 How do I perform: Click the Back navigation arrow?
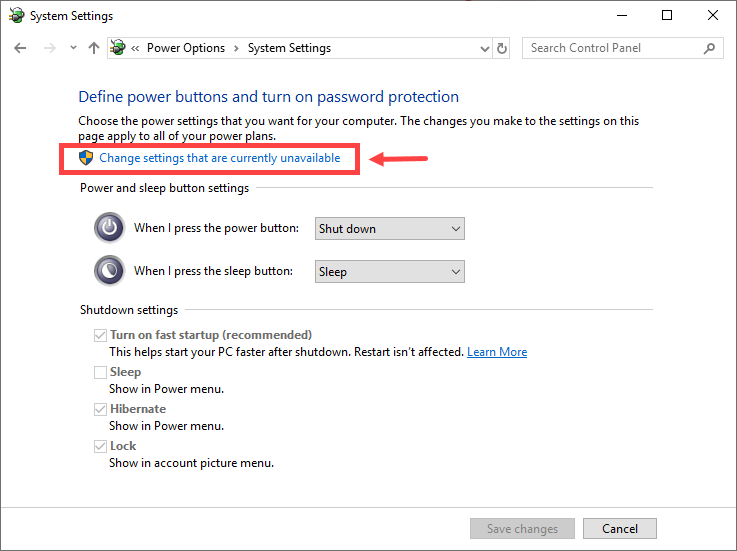click(x=21, y=48)
